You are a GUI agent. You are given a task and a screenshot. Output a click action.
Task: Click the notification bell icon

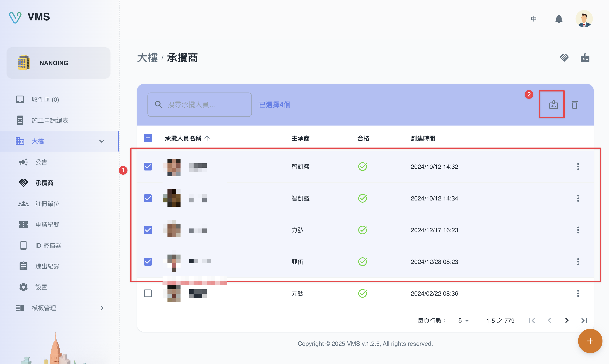559,19
